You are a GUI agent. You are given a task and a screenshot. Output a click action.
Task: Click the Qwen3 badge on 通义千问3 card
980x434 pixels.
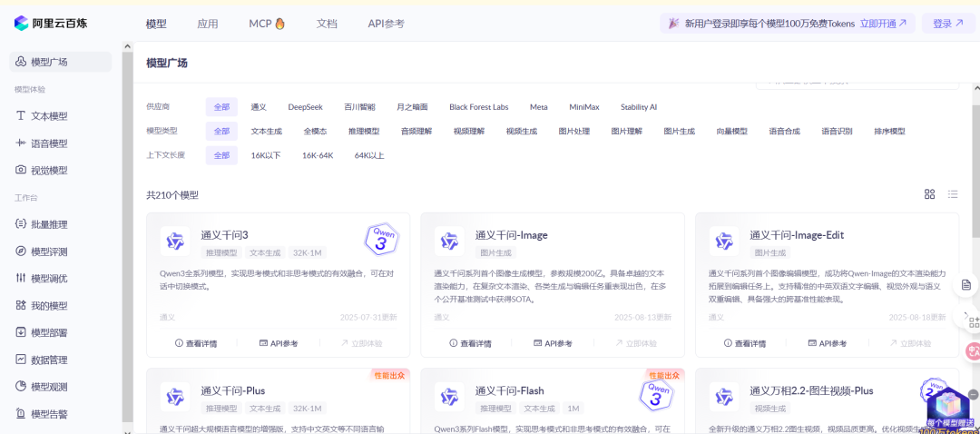tap(383, 238)
